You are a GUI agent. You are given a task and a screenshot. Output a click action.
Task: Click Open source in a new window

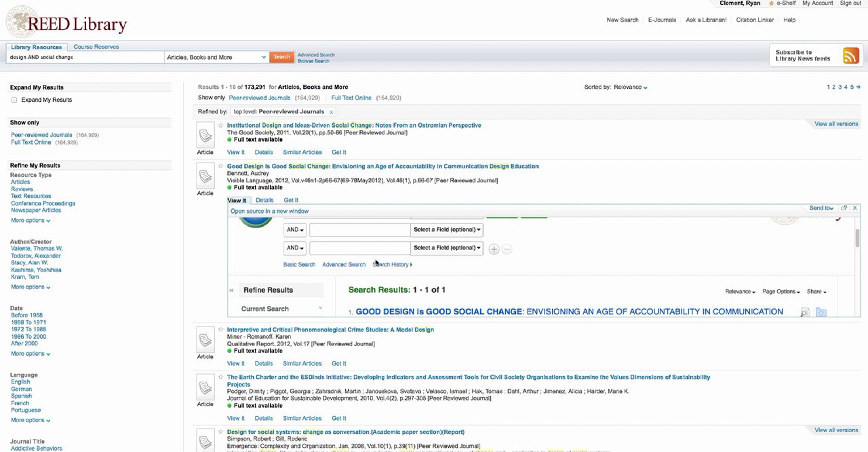(x=269, y=211)
